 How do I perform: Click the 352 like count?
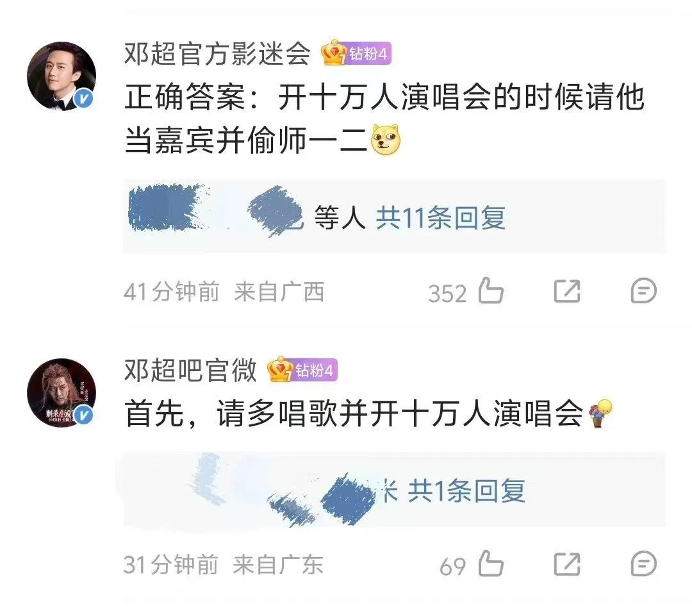(447, 293)
